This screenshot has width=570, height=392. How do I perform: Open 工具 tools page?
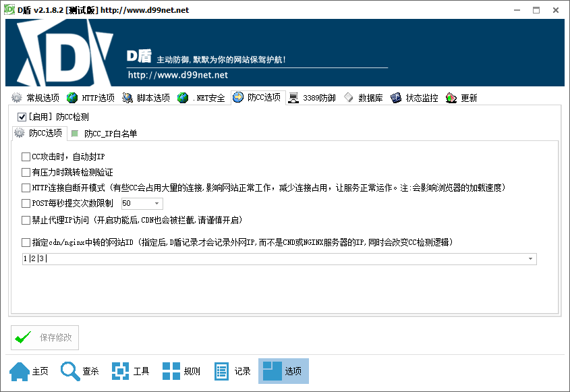pyautogui.click(x=131, y=371)
